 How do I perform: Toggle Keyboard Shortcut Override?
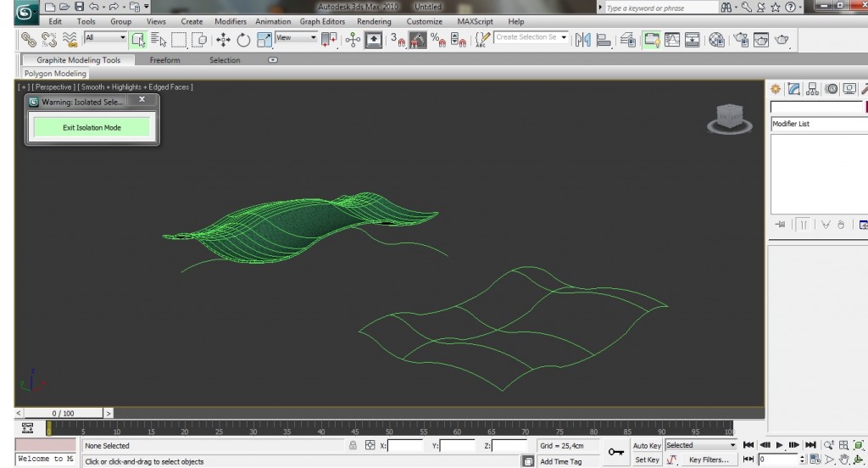coord(374,40)
